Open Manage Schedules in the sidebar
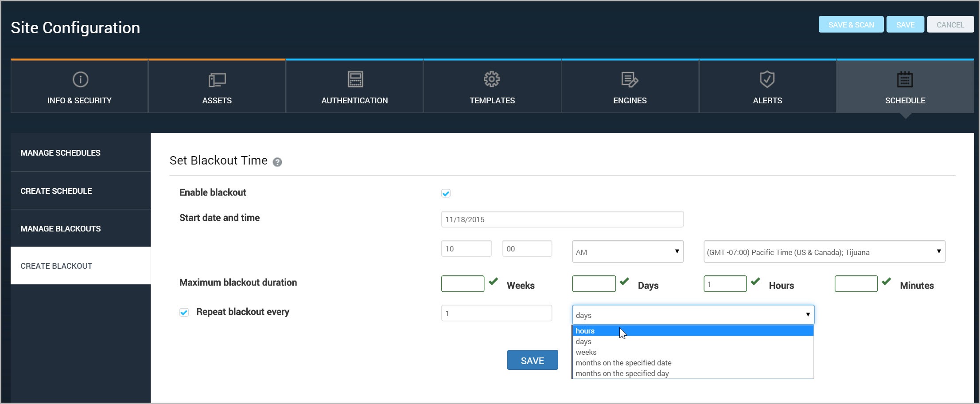Image resolution: width=980 pixels, height=404 pixels. pyautogui.click(x=61, y=153)
